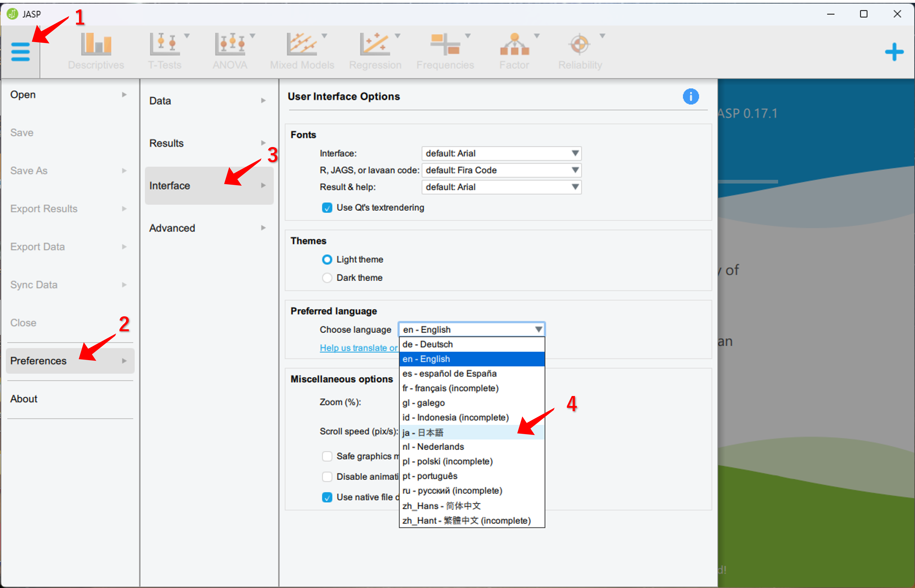Choose fr - français (incomplete) option

[472, 388]
